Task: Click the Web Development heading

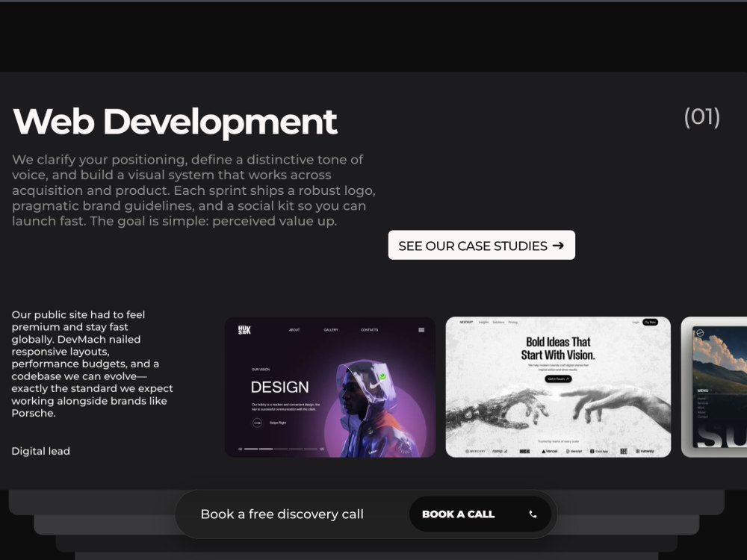Action: [175, 122]
